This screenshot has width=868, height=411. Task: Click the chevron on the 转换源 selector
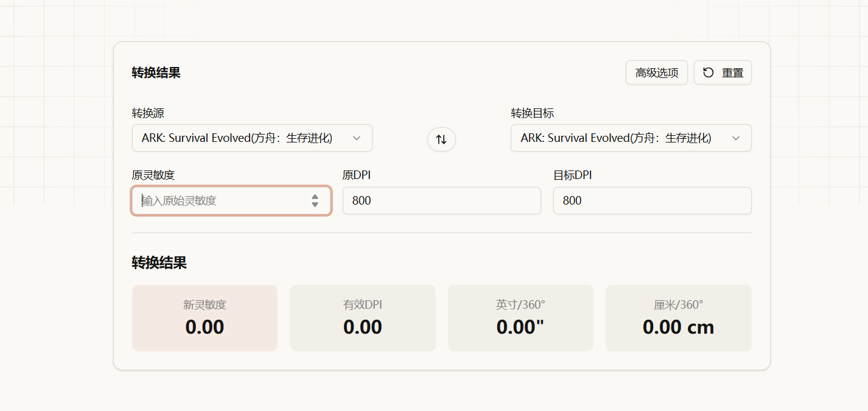pyautogui.click(x=357, y=138)
